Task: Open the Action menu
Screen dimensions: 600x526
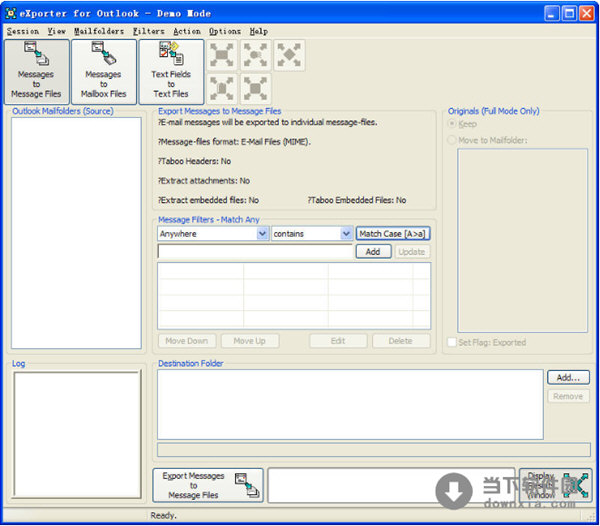Action: click(187, 31)
